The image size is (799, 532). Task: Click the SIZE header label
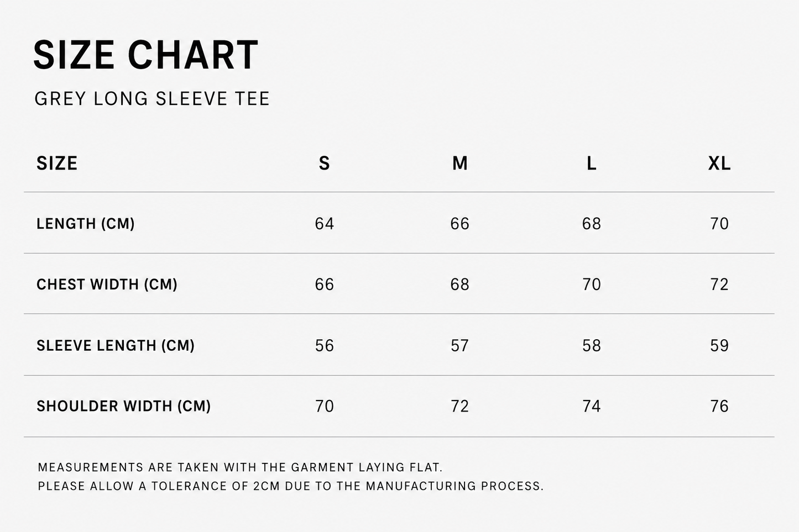(x=57, y=164)
